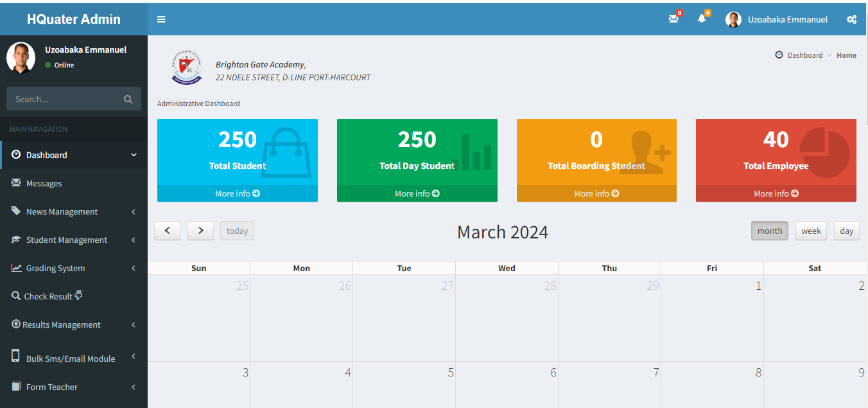
Task: Switch calendar to week view
Action: (811, 231)
